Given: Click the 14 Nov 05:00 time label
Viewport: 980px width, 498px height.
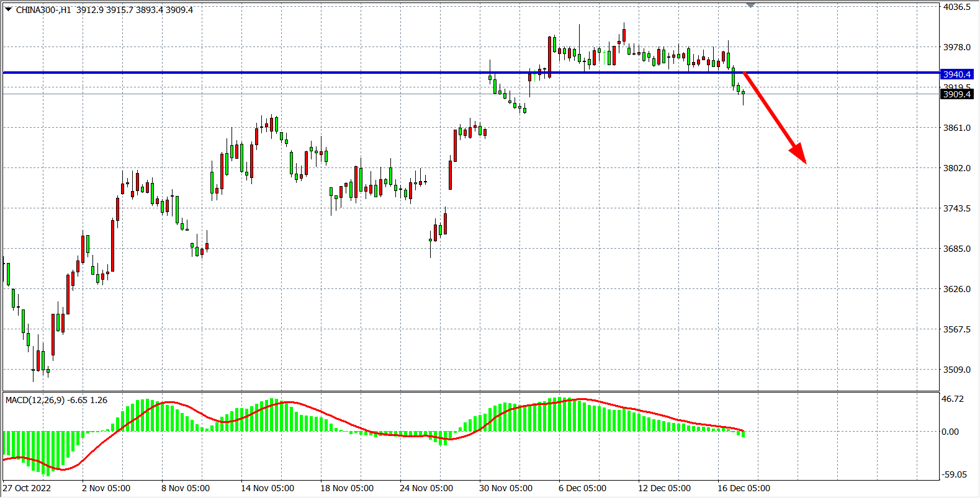Looking at the screenshot, I should tap(267, 488).
